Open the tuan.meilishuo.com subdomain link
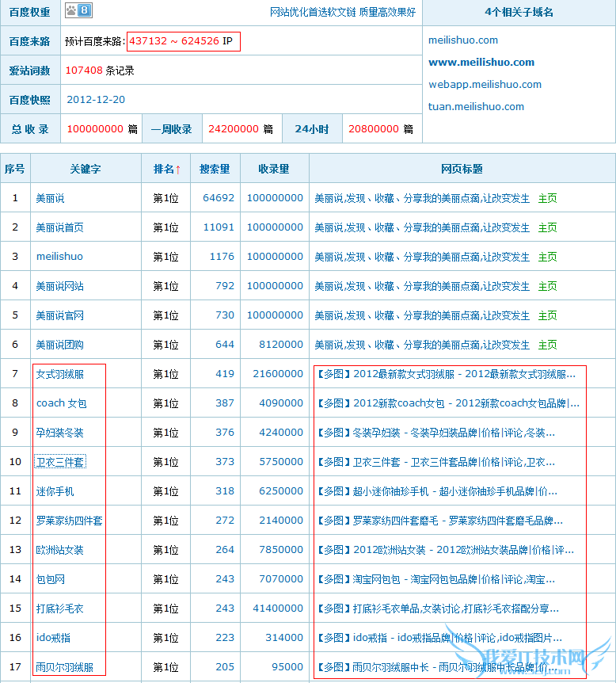 [x=476, y=107]
